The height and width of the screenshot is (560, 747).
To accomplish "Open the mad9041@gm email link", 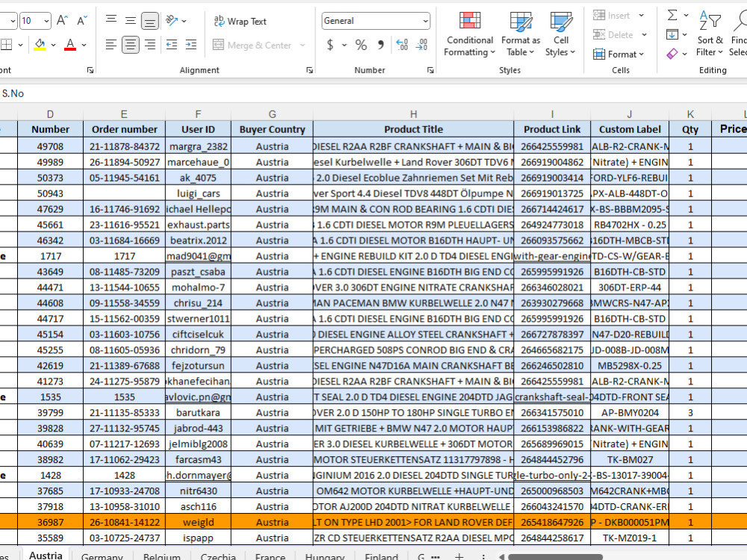I will (x=198, y=256).
